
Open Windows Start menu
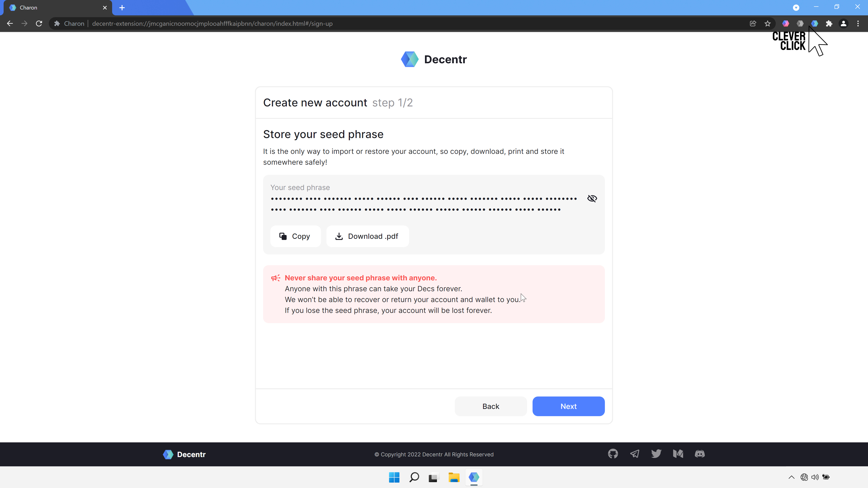coord(394,477)
